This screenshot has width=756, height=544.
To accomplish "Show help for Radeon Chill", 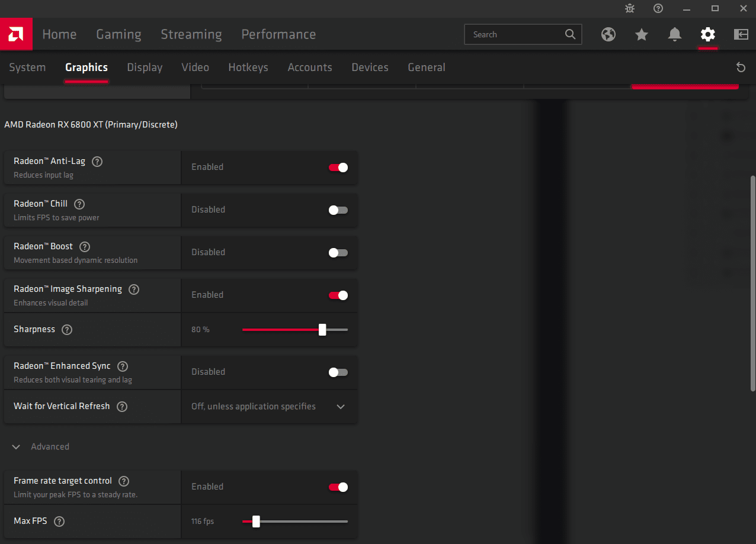I will click(79, 204).
